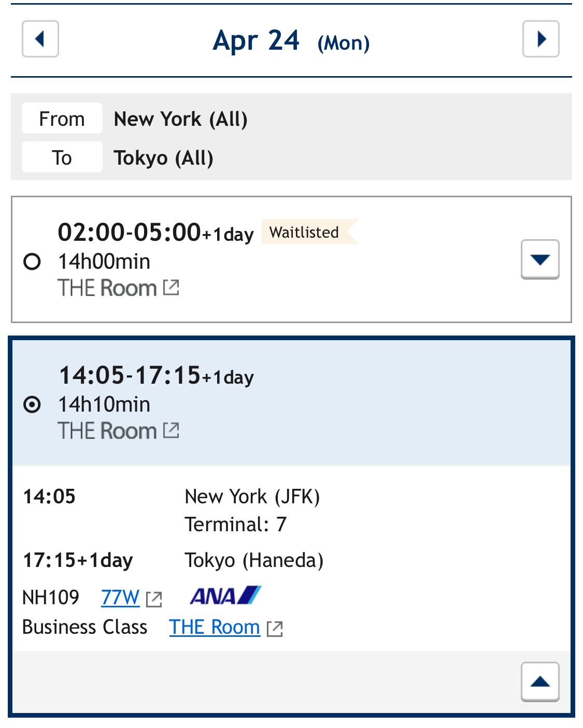
Task: Click THE Room fare link under Business Class
Action: (x=215, y=627)
